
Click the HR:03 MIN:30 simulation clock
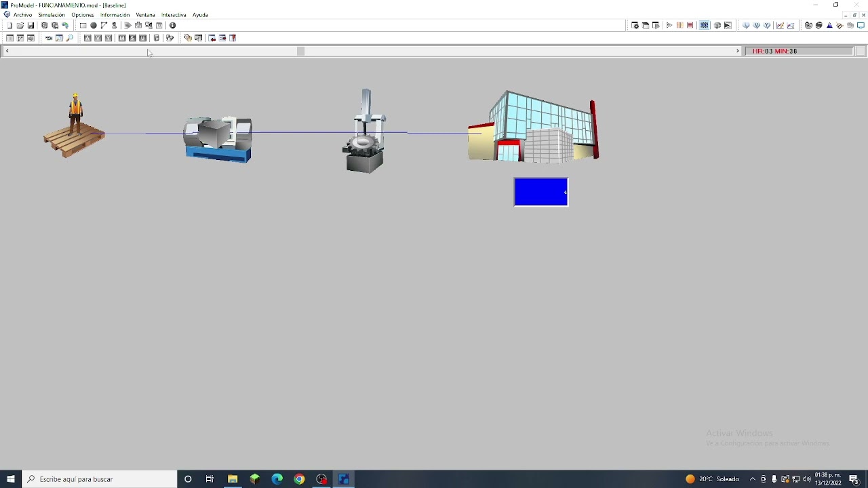pos(799,52)
